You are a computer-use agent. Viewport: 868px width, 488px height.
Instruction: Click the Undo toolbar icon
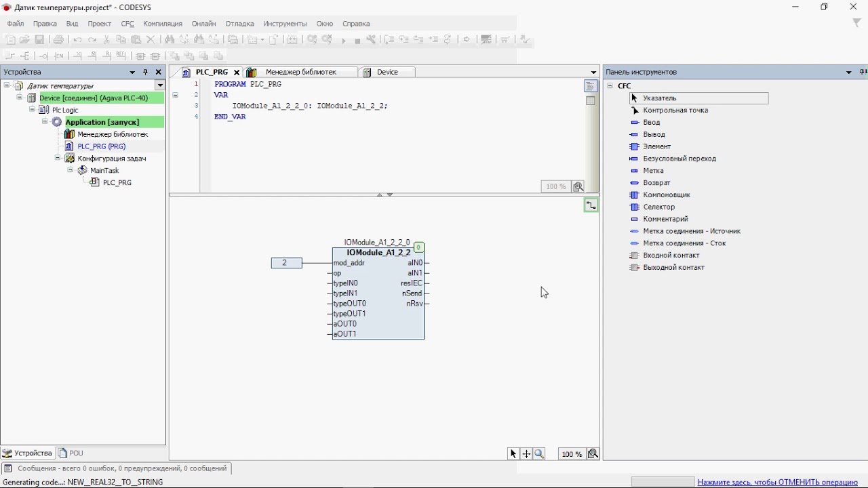tap(77, 40)
